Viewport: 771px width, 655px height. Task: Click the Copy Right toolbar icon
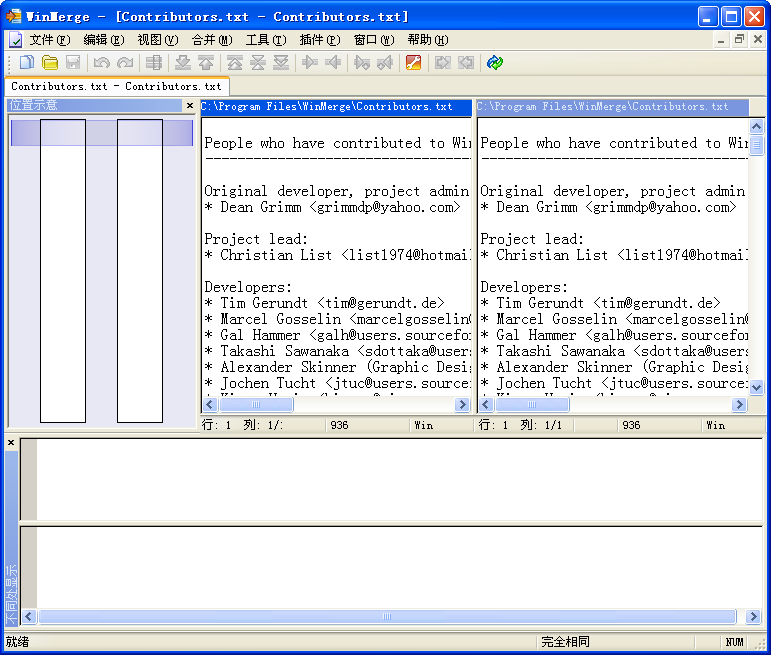tap(310, 63)
